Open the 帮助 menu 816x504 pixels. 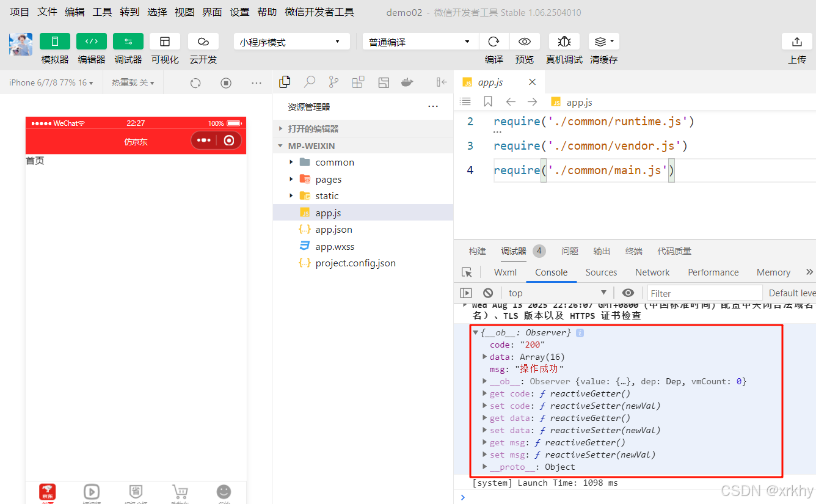[x=267, y=12]
